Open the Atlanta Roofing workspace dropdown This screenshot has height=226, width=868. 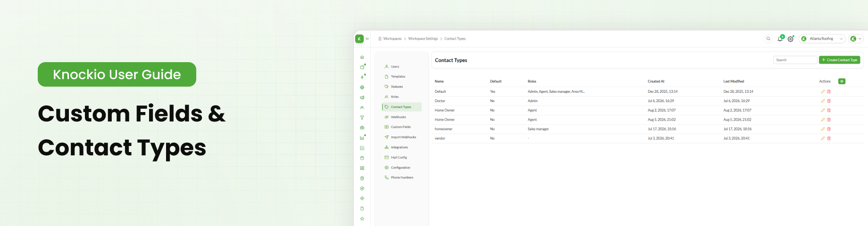pos(822,39)
